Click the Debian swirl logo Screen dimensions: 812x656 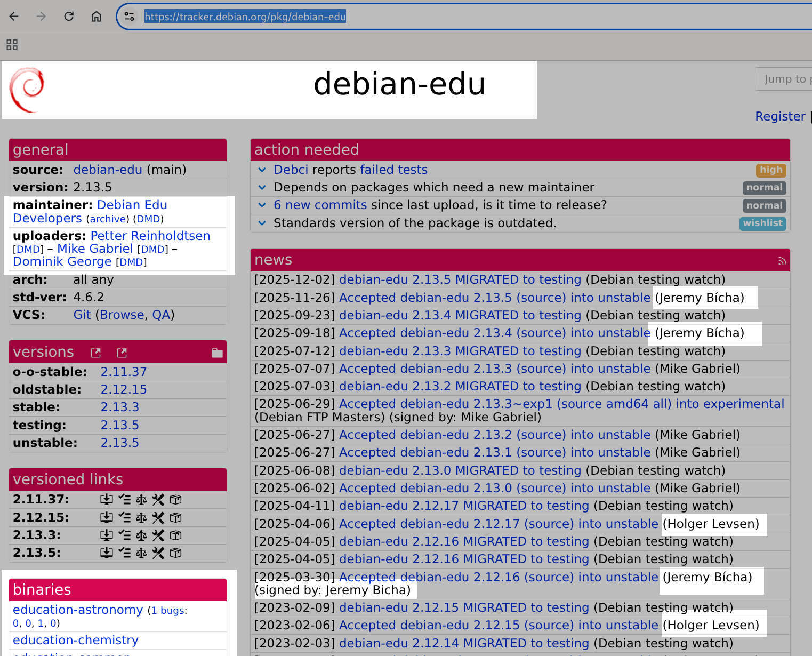27,90
